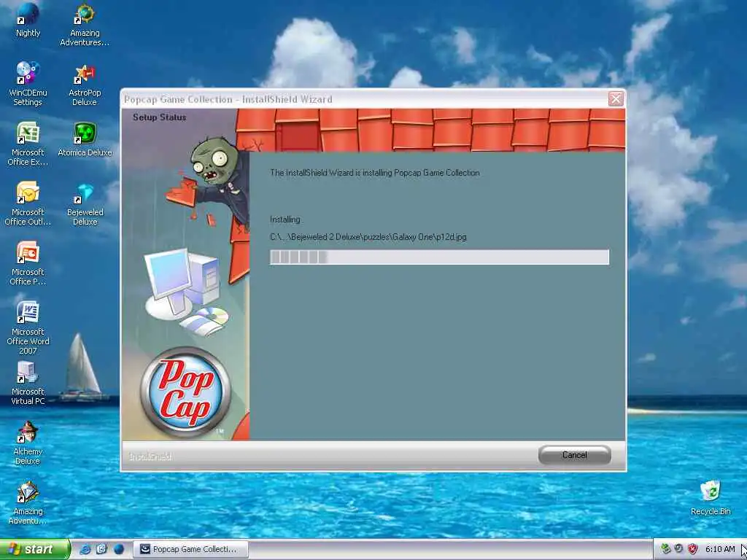This screenshot has height=560, width=747.
Task: Click the 6:10 AM clock
Action: point(720,549)
